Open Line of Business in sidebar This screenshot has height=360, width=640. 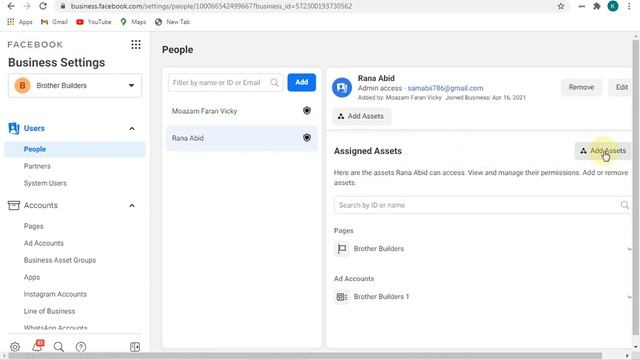click(49, 311)
